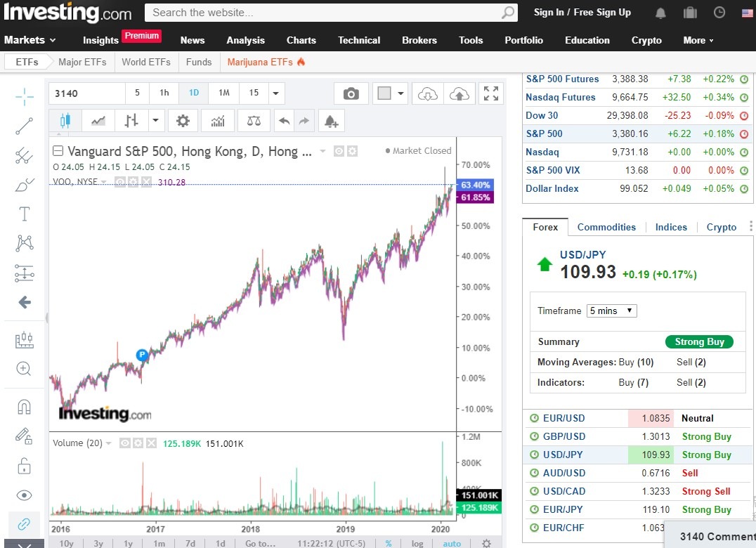
Task: Switch to the Commodities tab
Action: point(606,227)
